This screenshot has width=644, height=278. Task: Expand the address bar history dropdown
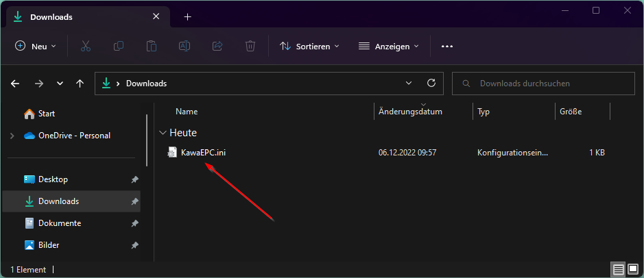(409, 84)
